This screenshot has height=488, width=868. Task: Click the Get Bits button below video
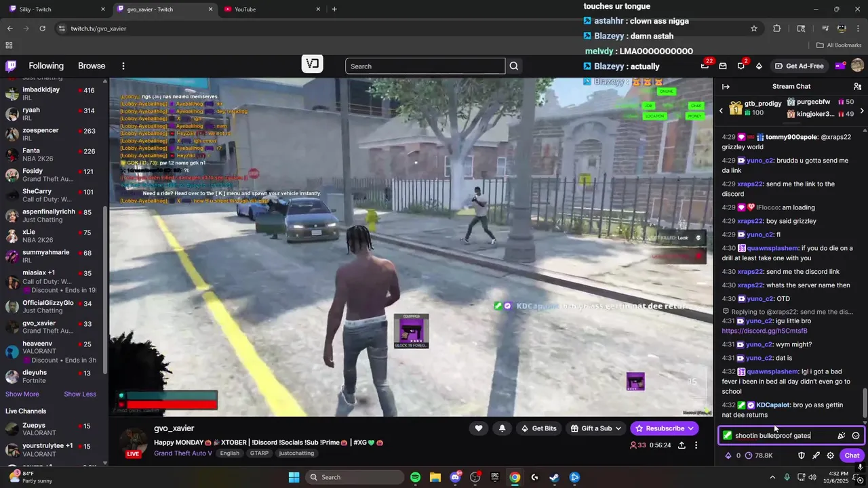pyautogui.click(x=539, y=428)
